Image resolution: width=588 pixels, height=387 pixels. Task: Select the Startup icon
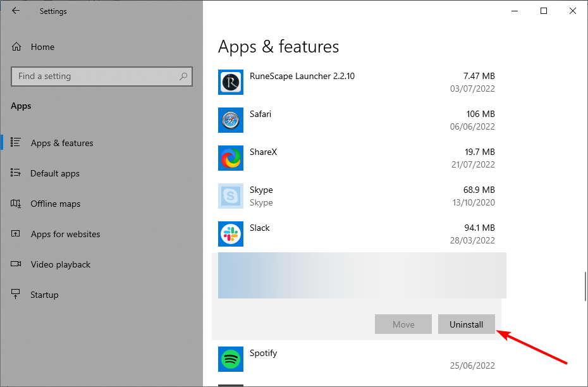coord(15,295)
